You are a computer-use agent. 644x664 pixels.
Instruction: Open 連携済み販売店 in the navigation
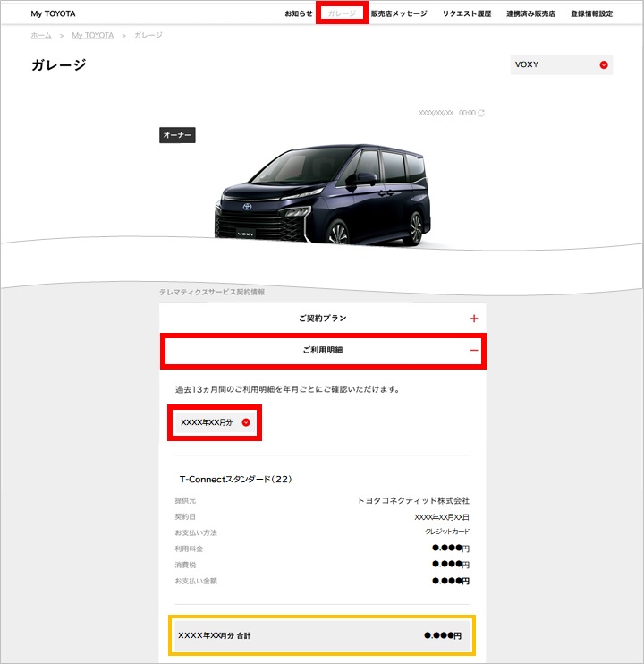[x=530, y=13]
